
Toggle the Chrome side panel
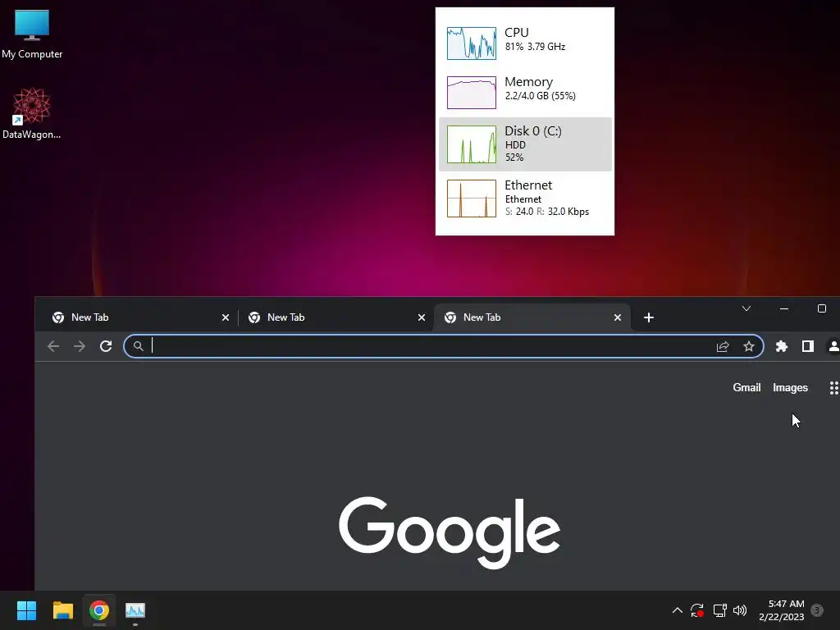point(808,346)
